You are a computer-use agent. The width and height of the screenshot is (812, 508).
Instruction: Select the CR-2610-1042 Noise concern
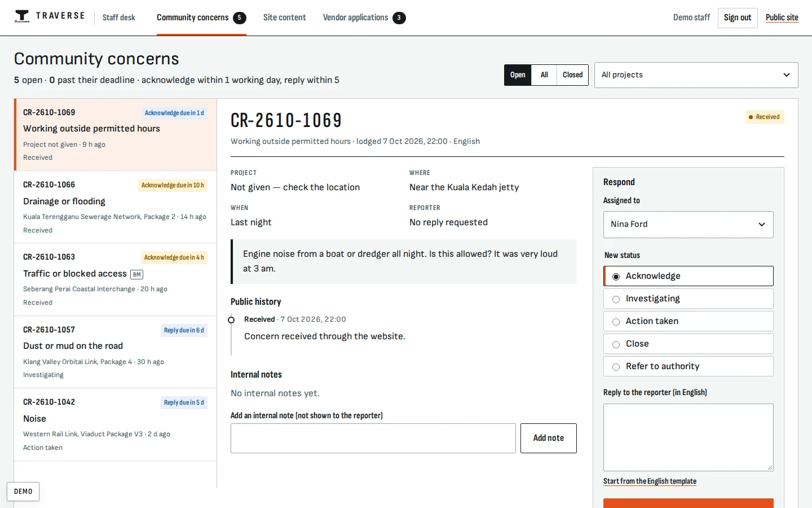coord(116,424)
